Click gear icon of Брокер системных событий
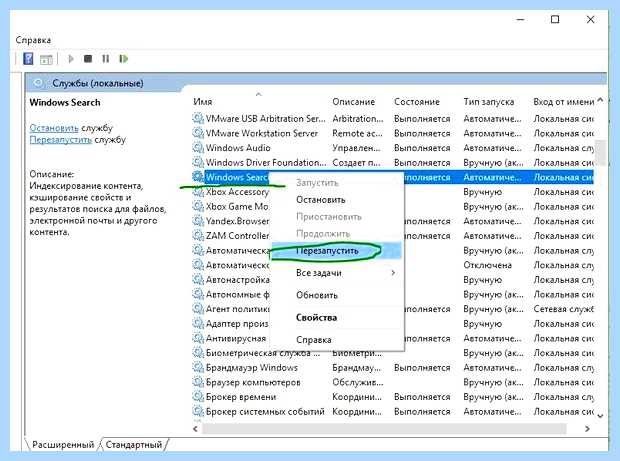 tap(198, 411)
